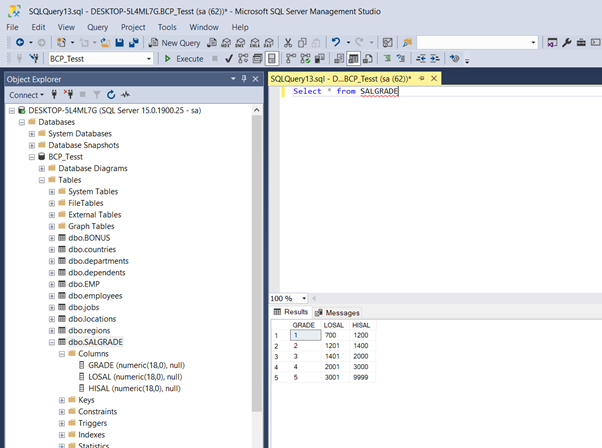Click the Query Options icon
The height and width of the screenshot is (448, 602).
[x=257, y=58]
